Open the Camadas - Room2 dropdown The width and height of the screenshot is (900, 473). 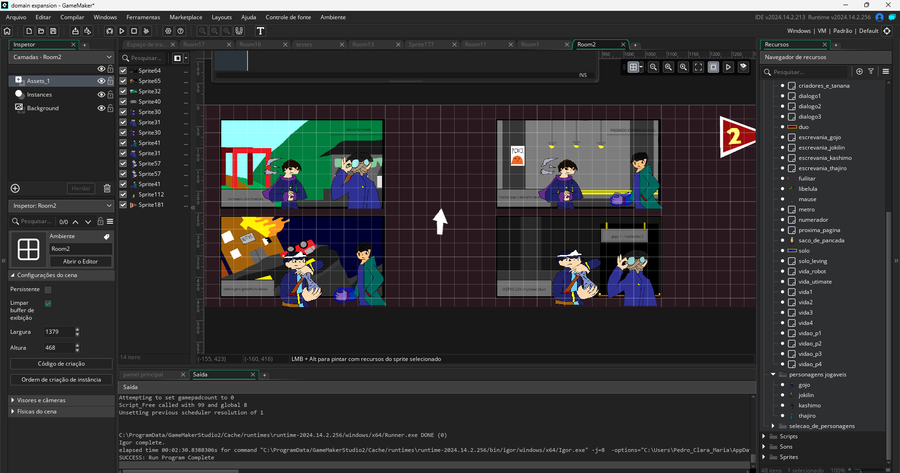pos(61,57)
